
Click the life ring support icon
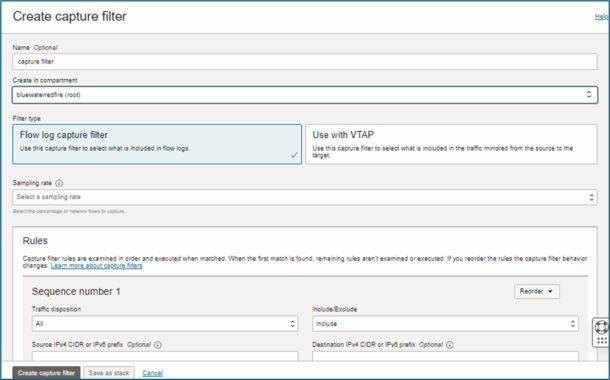tap(602, 327)
